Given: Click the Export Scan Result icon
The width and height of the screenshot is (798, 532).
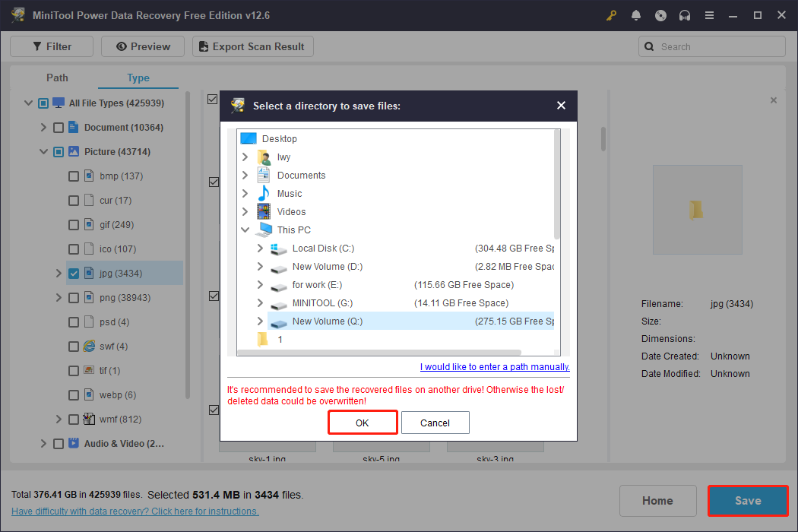Looking at the screenshot, I should click(203, 46).
